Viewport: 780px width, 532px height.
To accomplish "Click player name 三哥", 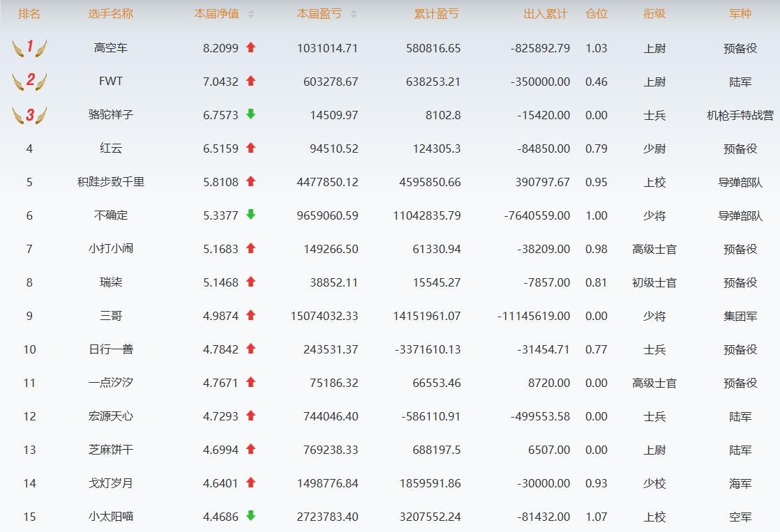I will click(111, 316).
